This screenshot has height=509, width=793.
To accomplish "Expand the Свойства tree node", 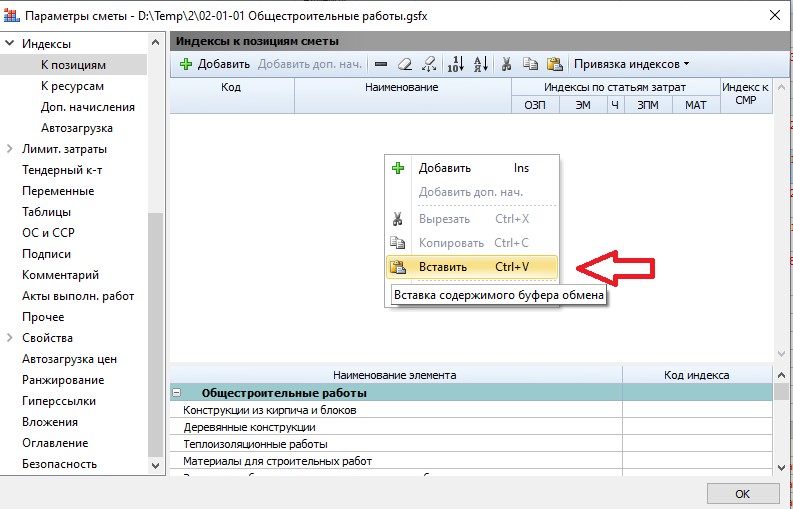I will tap(11, 338).
